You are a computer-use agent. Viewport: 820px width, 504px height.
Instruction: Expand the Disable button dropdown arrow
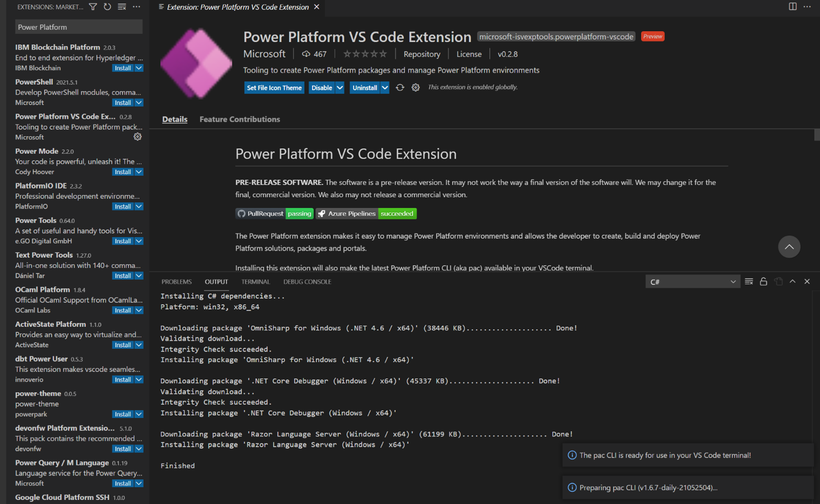340,87
